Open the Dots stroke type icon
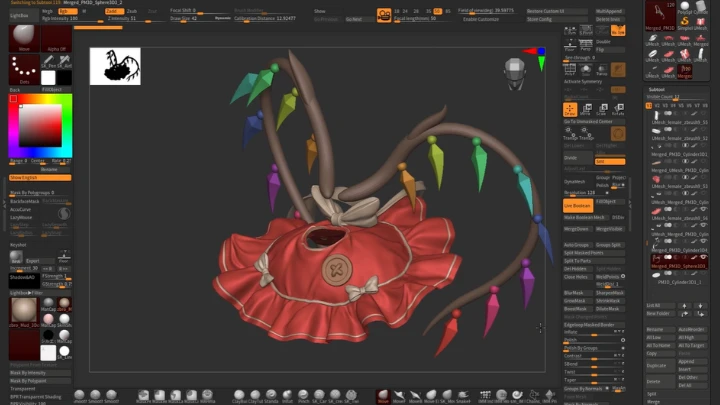The image size is (720, 405). (x=24, y=69)
